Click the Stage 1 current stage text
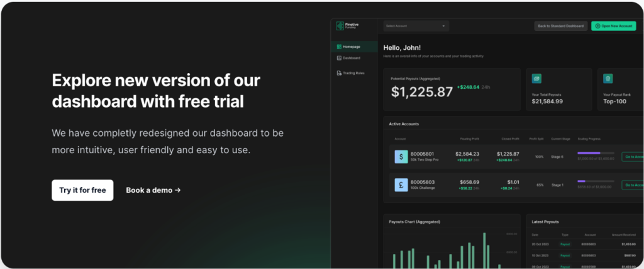Image resolution: width=644 pixels, height=269 pixels. pyautogui.click(x=557, y=185)
